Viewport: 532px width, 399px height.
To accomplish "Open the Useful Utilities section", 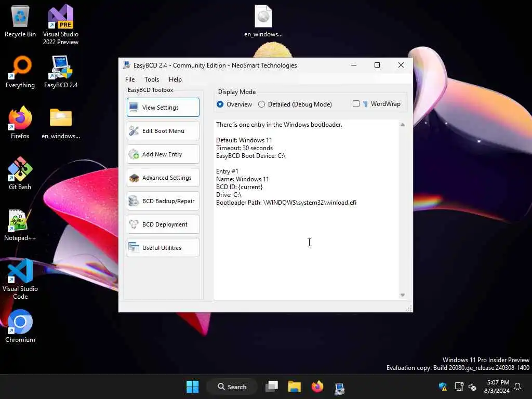I will [x=163, y=248].
